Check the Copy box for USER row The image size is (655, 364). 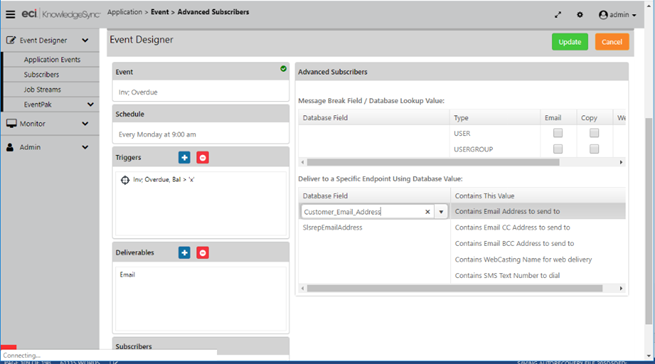(x=594, y=133)
